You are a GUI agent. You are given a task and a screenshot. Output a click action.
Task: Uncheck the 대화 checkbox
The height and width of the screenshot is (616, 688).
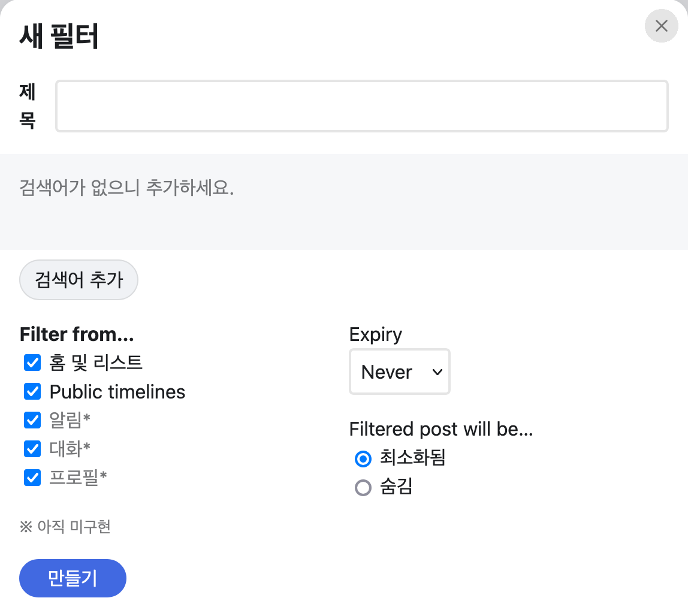[32, 448]
